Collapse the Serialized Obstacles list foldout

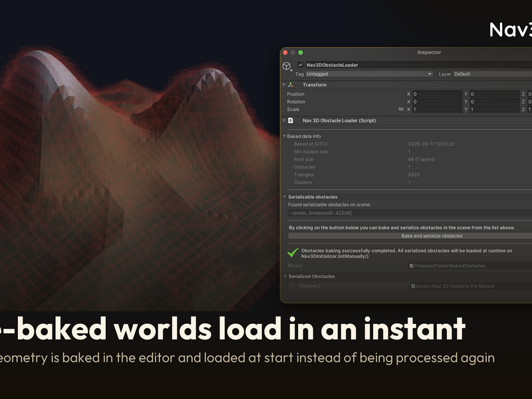pyautogui.click(x=285, y=276)
